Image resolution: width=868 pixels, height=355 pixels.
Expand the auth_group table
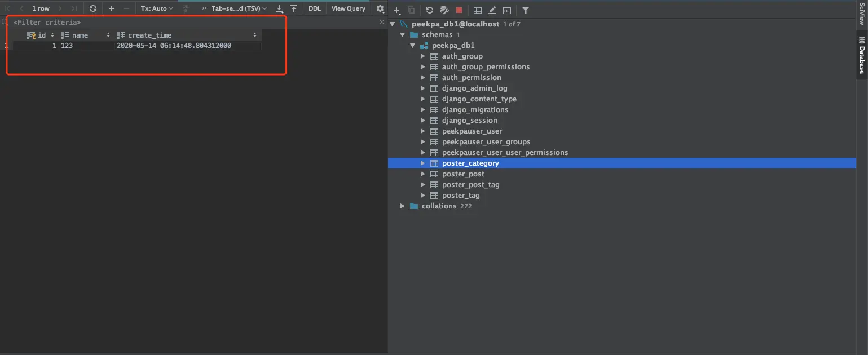424,56
